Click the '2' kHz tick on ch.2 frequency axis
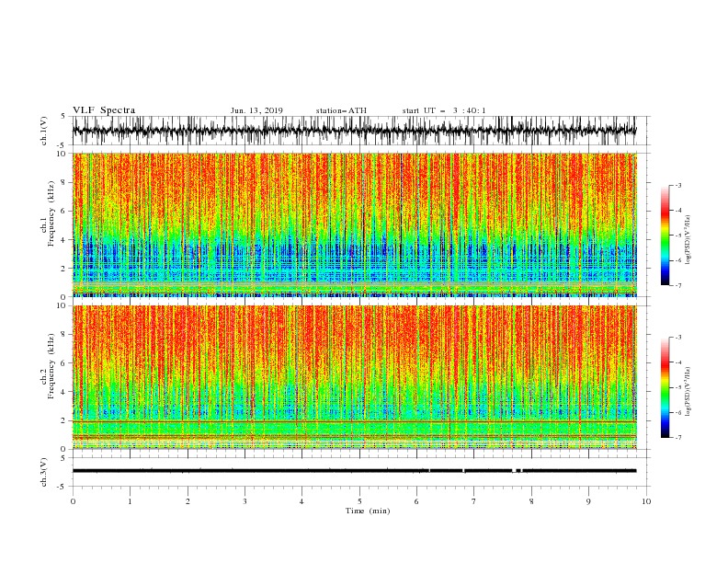Screen dimensions: 728x563 [x=64, y=420]
